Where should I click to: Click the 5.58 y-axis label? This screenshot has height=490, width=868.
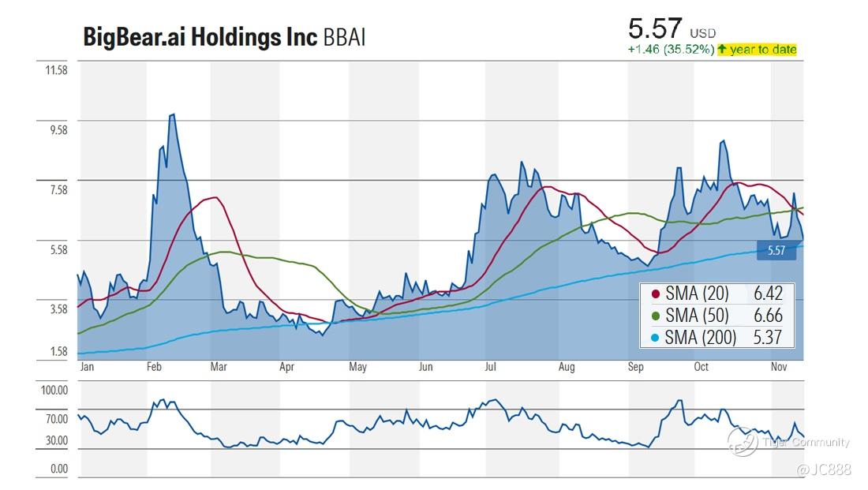point(58,249)
